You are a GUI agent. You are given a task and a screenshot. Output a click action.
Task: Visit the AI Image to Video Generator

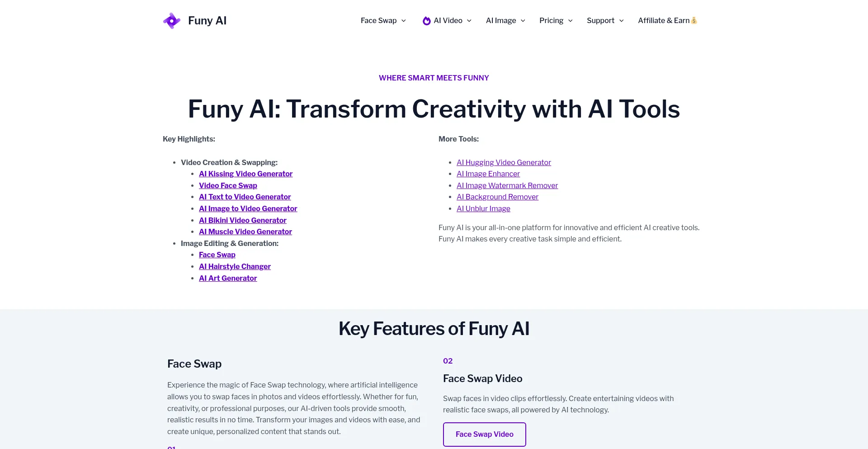248,208
